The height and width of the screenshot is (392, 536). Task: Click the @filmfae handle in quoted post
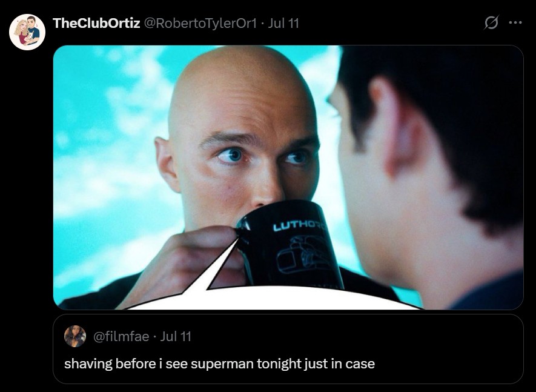121,337
